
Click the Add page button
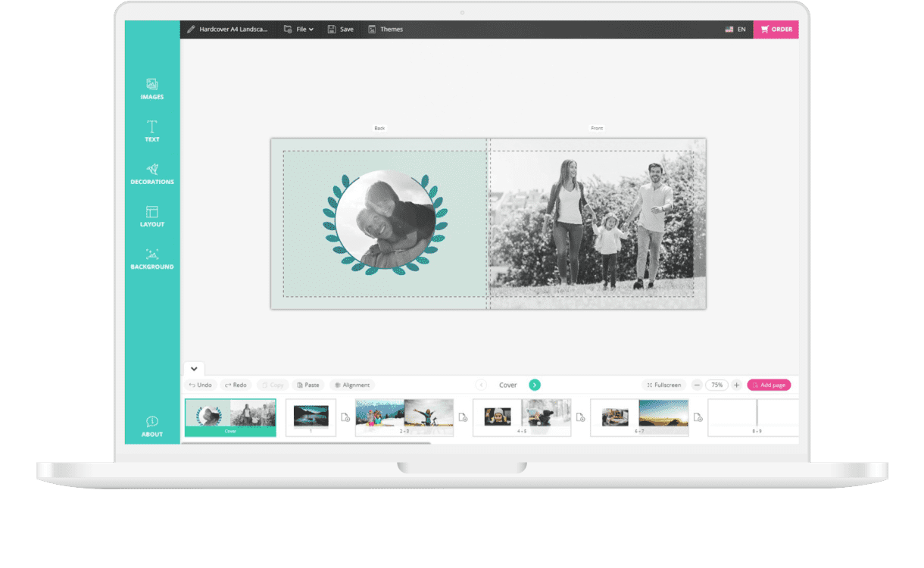[x=769, y=385]
